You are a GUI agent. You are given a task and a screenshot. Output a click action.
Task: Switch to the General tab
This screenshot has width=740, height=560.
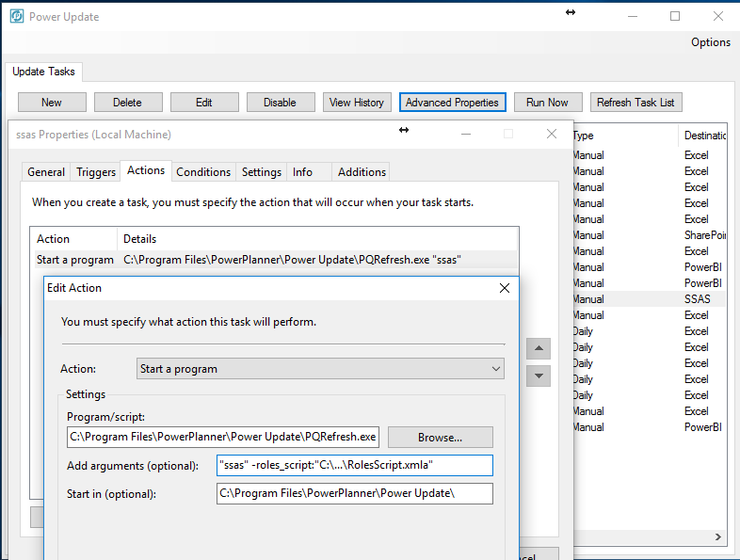(x=46, y=172)
